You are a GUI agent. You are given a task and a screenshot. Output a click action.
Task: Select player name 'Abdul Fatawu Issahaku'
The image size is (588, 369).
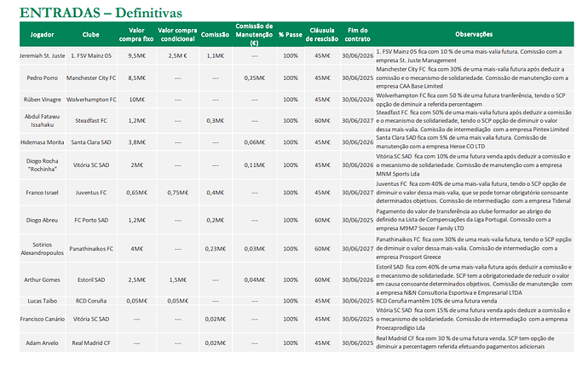pos(42,121)
